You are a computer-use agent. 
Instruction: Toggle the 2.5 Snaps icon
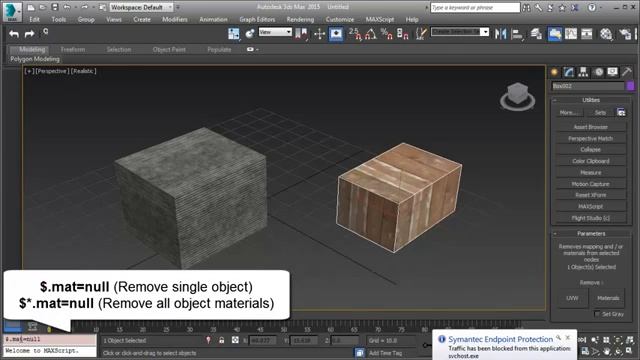tap(355, 34)
